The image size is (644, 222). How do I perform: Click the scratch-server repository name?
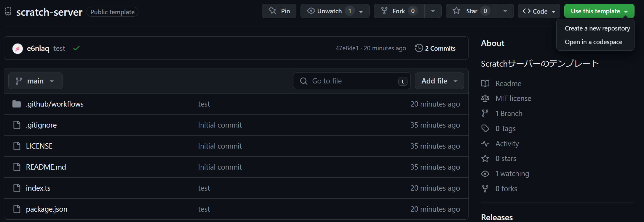click(x=49, y=12)
